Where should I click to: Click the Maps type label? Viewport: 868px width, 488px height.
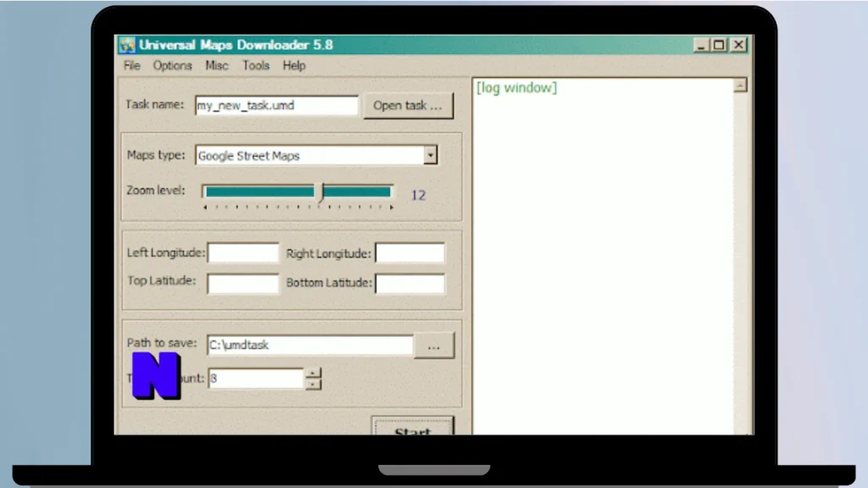click(156, 155)
